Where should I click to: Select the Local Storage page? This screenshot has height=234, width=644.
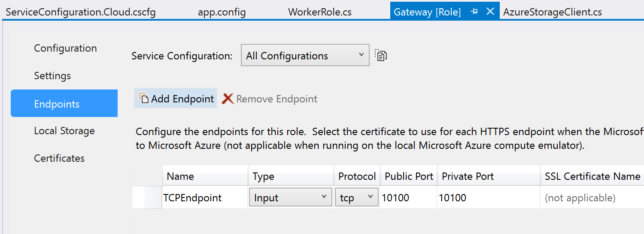(64, 131)
